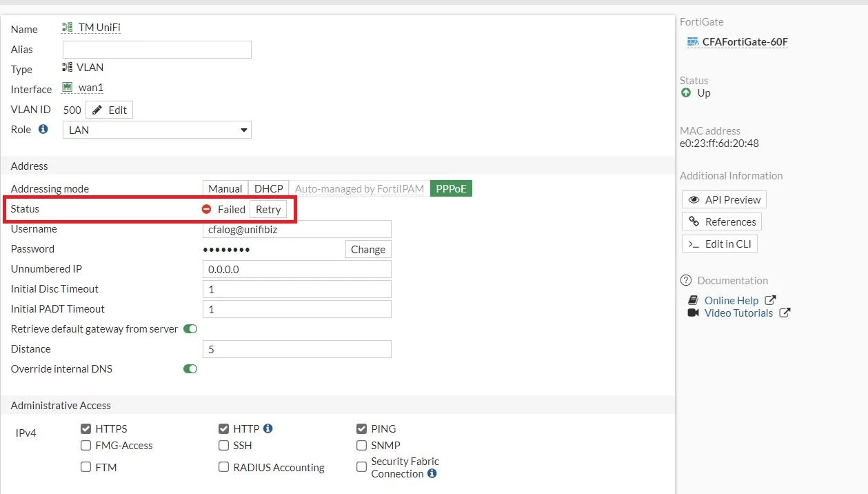Enable RADIUS Accounting checkbox
Image resolution: width=868 pixels, height=494 pixels.
click(223, 467)
